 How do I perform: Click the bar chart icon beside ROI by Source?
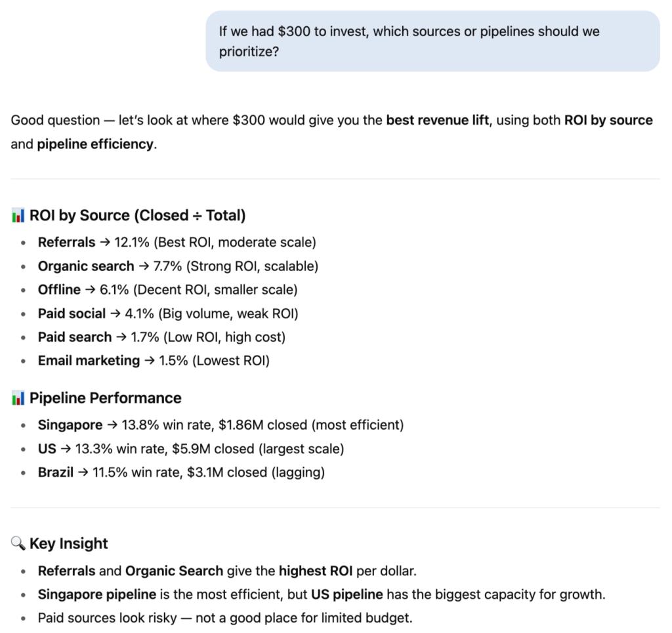tap(18, 215)
